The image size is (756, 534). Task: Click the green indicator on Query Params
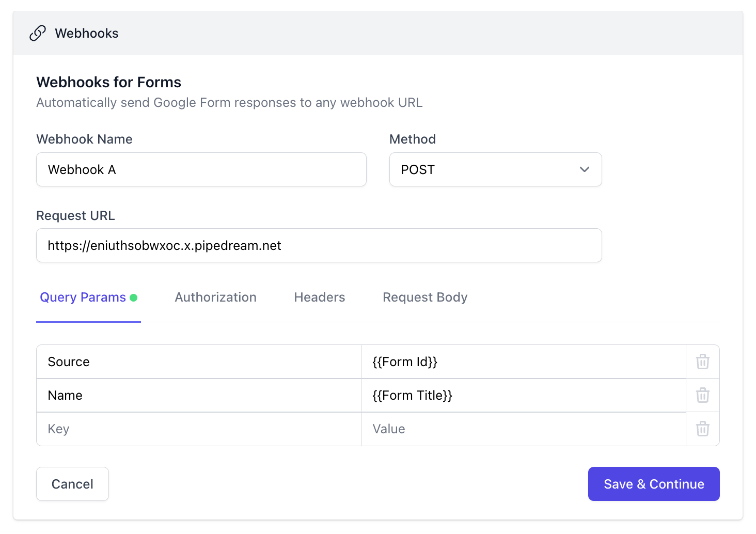click(x=134, y=297)
